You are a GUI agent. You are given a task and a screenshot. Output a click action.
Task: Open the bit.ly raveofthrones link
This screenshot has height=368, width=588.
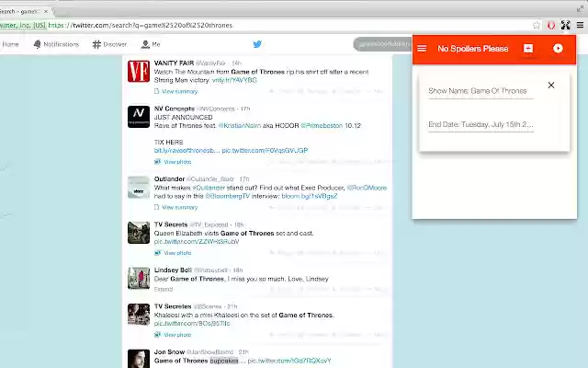pyautogui.click(x=187, y=150)
